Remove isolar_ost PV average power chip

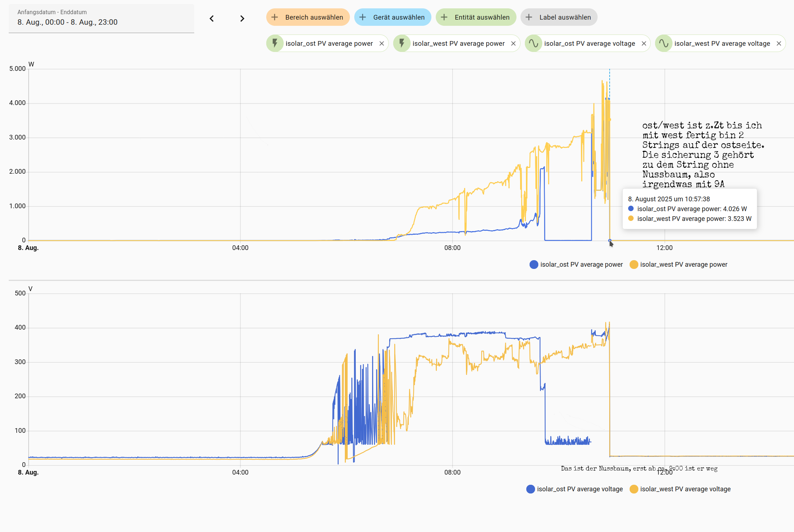[x=382, y=44]
